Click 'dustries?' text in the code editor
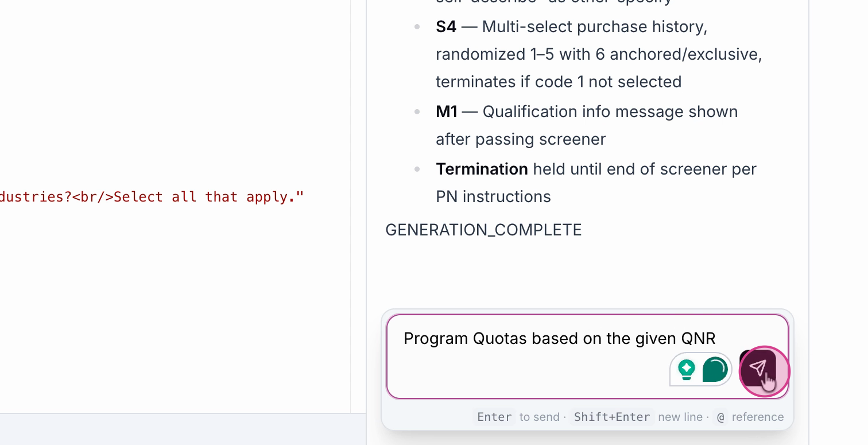The image size is (868, 445). point(36,197)
